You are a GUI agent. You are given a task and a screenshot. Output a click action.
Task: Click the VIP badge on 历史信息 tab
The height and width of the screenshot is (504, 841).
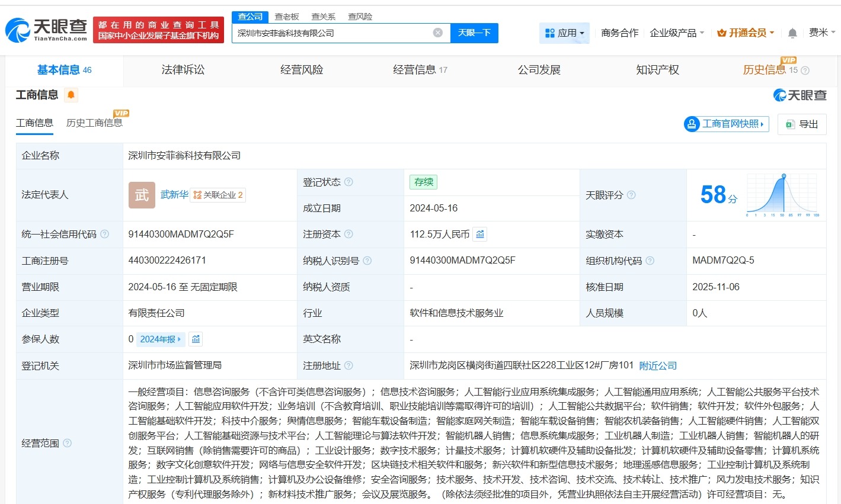788,60
